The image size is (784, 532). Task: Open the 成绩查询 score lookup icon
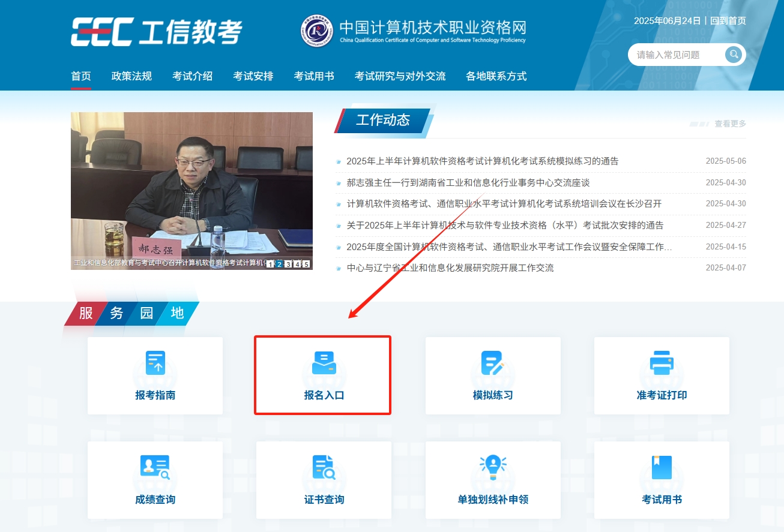click(155, 468)
